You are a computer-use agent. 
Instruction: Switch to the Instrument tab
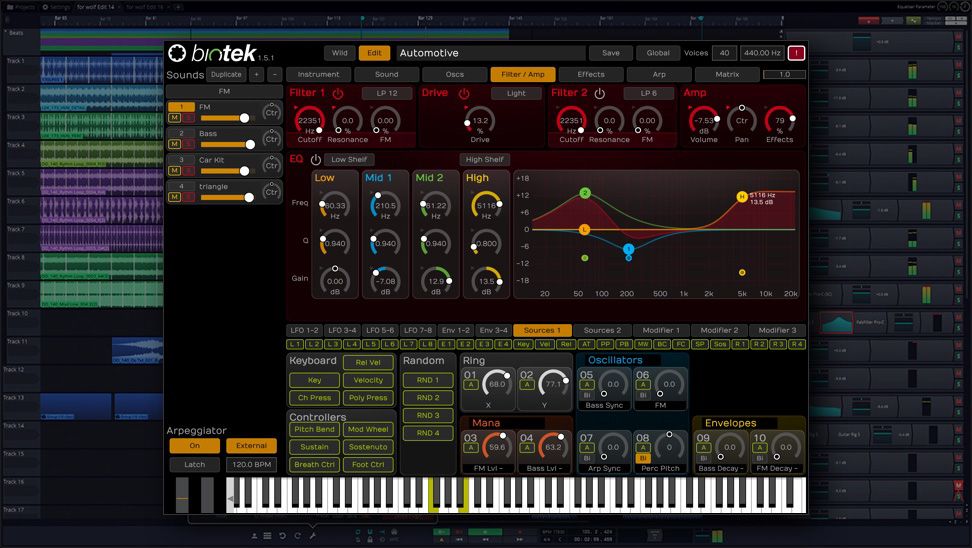pos(319,74)
